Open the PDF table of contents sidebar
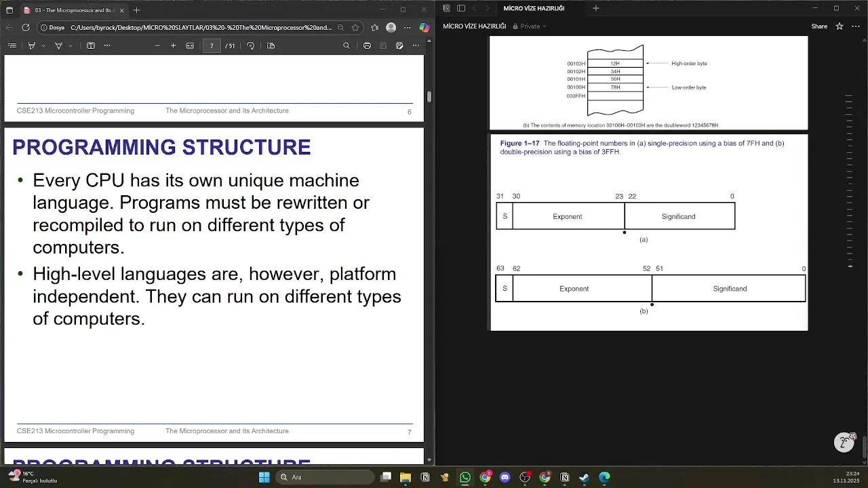Image resolution: width=868 pixels, height=488 pixels. [12, 45]
